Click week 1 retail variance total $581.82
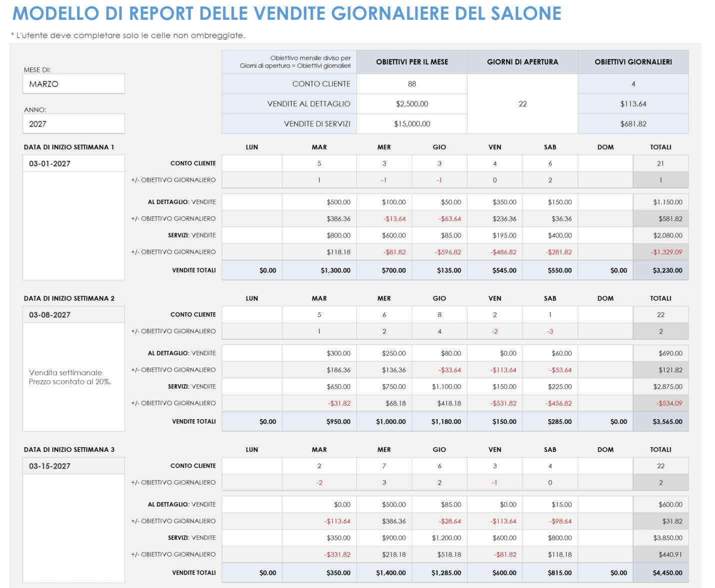715x588 pixels. point(660,219)
